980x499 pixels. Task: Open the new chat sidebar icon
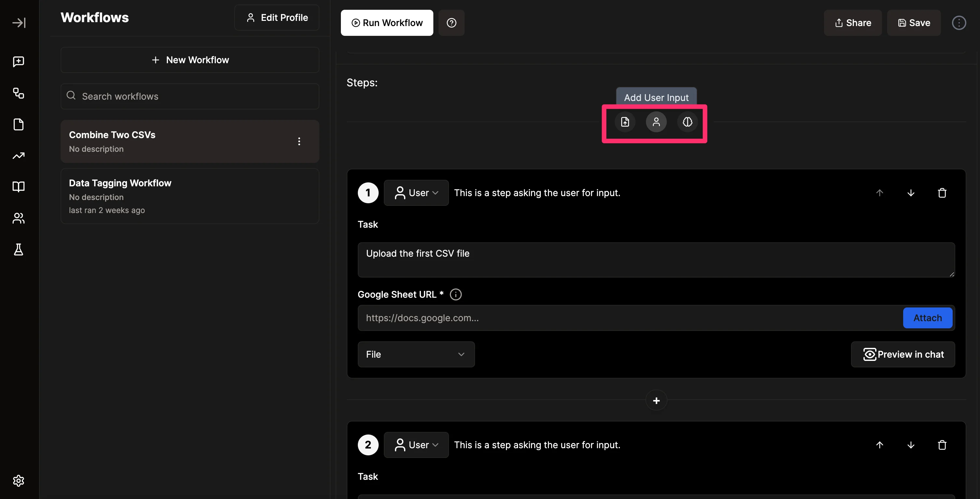pos(18,61)
